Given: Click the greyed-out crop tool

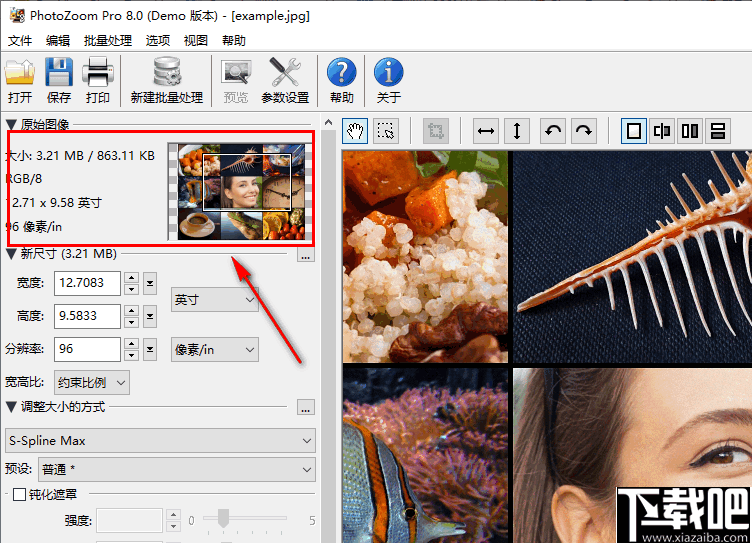Looking at the screenshot, I should (435, 131).
